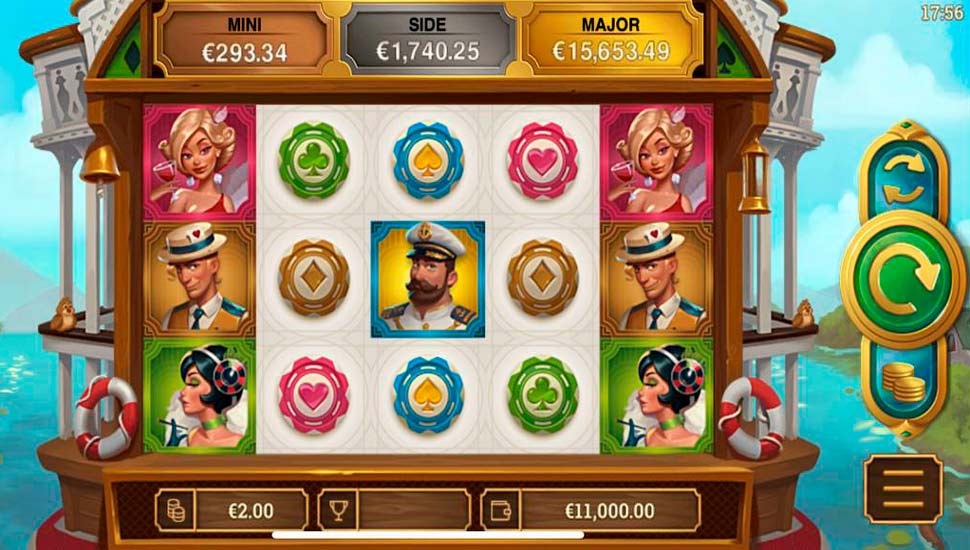Click the pink heart chip top row

coord(543,161)
